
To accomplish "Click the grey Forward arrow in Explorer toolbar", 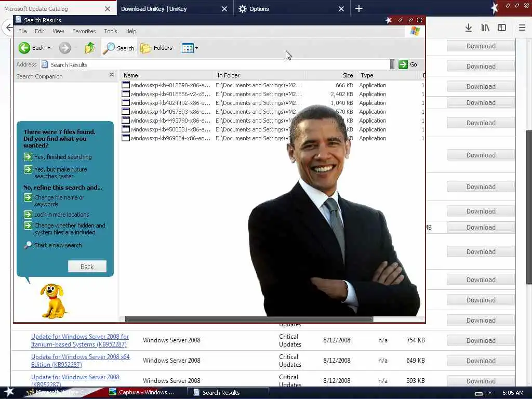I will [65, 48].
